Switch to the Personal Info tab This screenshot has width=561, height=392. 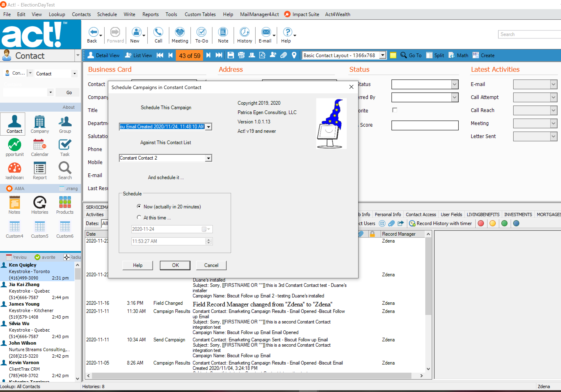(388, 214)
